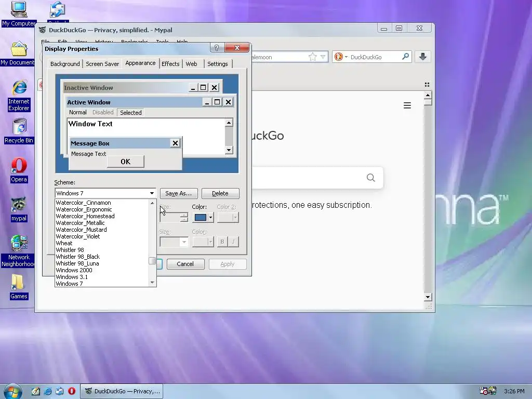This screenshot has height=399, width=532.
Task: Select Watercolor_Cinnamon scheme
Action: [102, 203]
